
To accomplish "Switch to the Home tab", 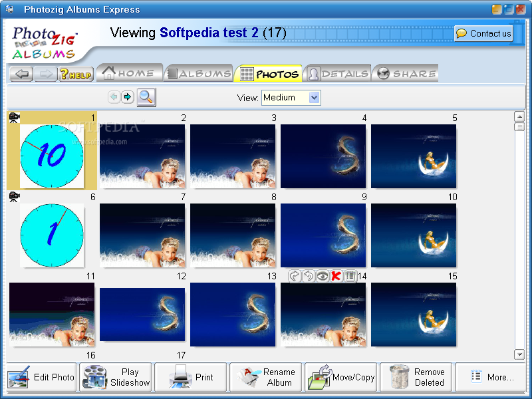I will pos(129,72).
